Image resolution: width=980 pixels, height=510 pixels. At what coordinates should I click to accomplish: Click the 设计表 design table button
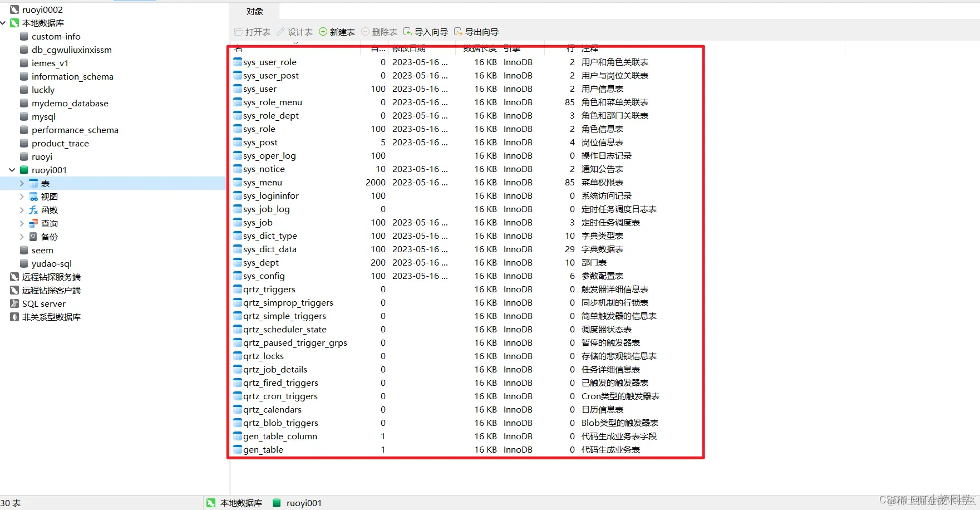click(295, 32)
